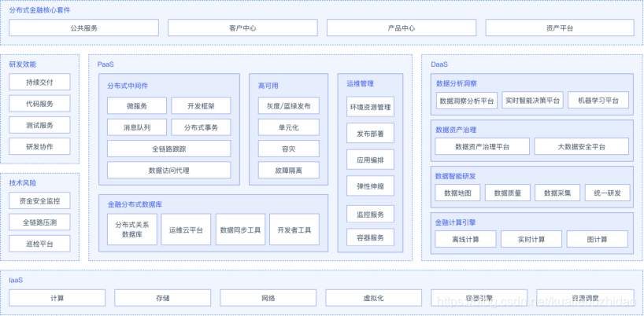Click the 离线计算 box
The image size is (644, 316).
click(x=466, y=239)
